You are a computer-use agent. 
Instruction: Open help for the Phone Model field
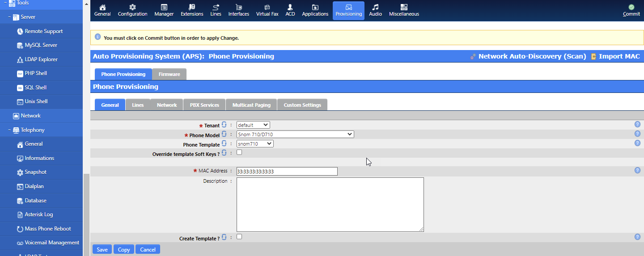pyautogui.click(x=637, y=134)
